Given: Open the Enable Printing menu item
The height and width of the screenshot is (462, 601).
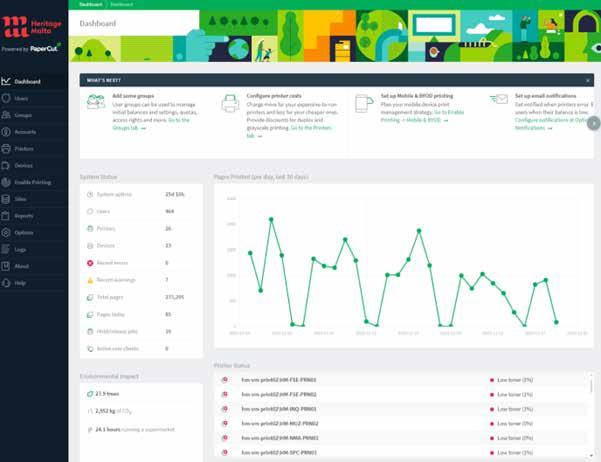Looking at the screenshot, I should coord(33,182).
